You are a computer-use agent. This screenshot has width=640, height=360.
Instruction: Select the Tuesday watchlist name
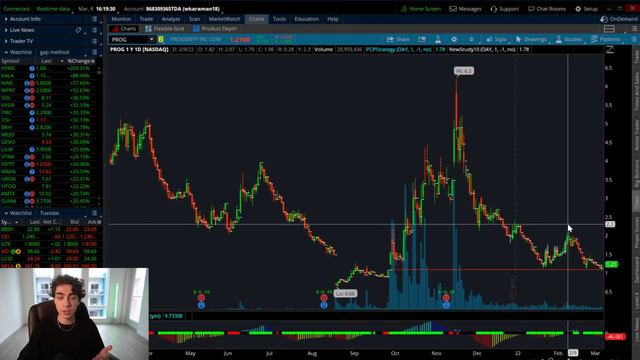coord(49,213)
